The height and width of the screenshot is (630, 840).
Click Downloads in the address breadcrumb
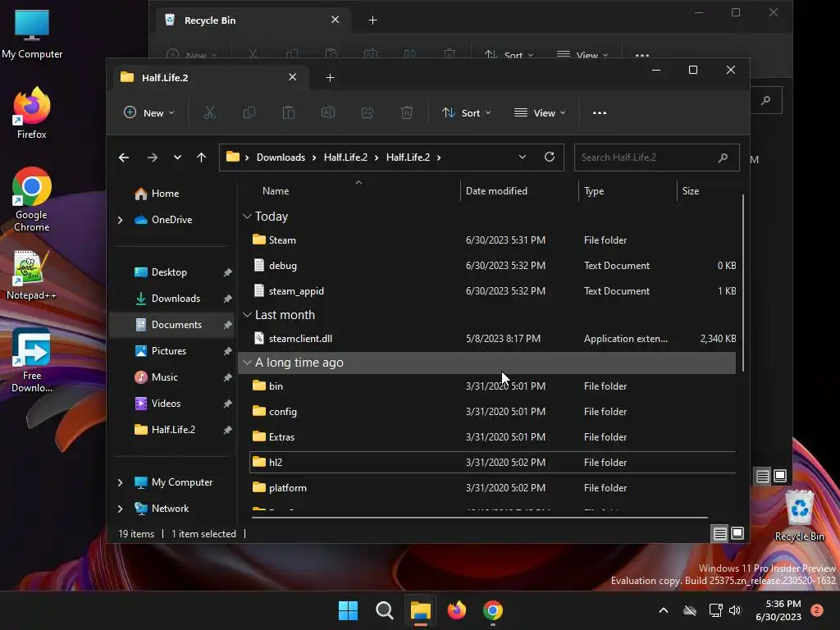281,157
